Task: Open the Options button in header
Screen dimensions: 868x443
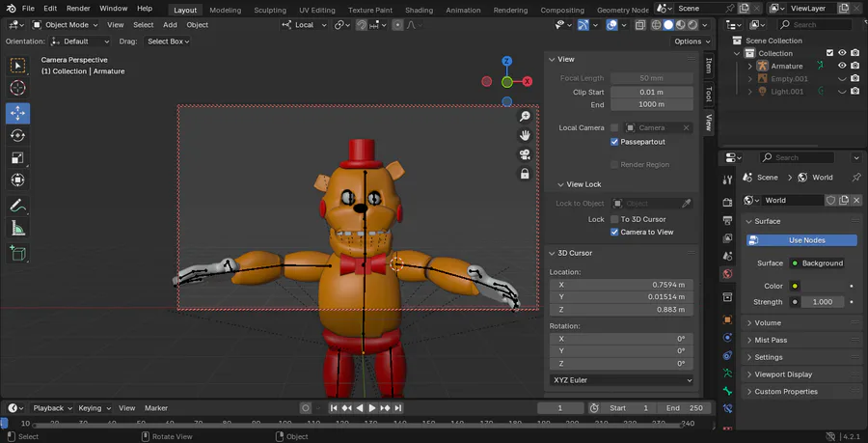Action: pos(692,42)
